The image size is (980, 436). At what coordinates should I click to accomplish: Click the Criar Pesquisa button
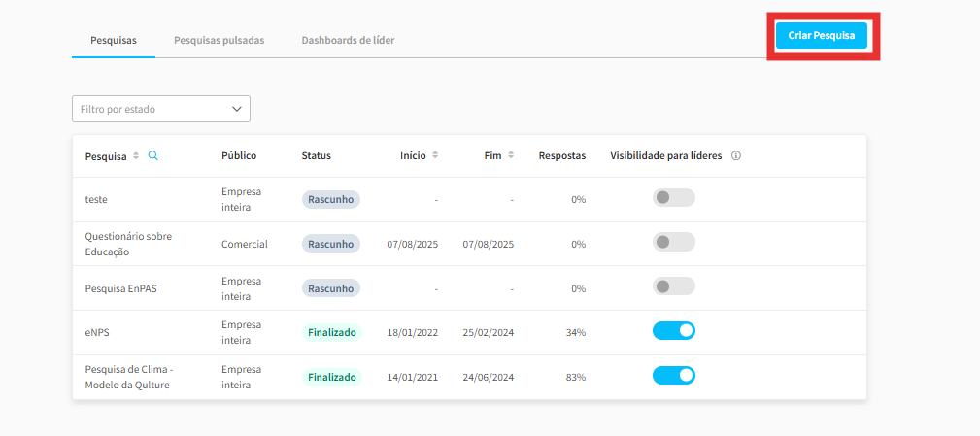tap(822, 36)
